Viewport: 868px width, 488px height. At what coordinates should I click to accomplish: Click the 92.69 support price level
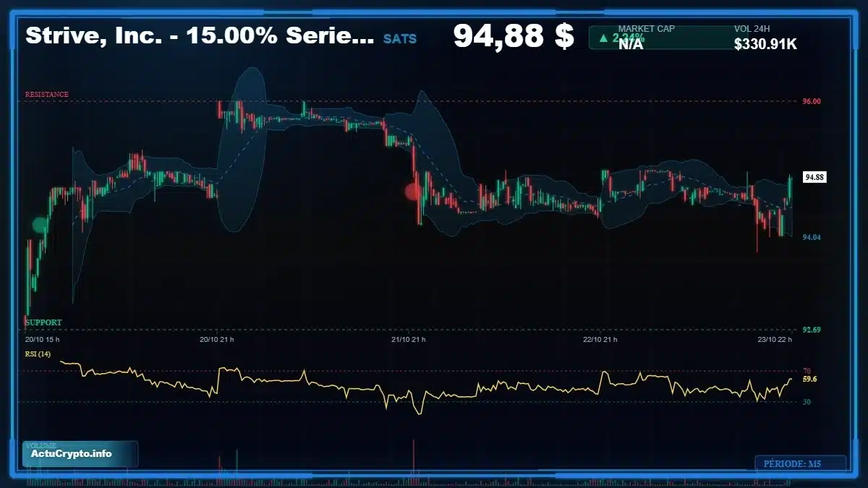812,330
